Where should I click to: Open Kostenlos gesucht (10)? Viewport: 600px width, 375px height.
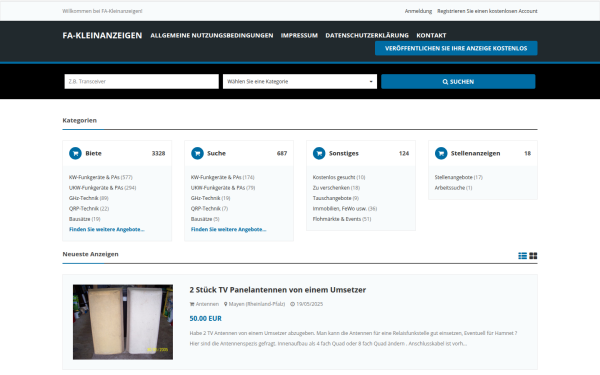click(x=339, y=178)
